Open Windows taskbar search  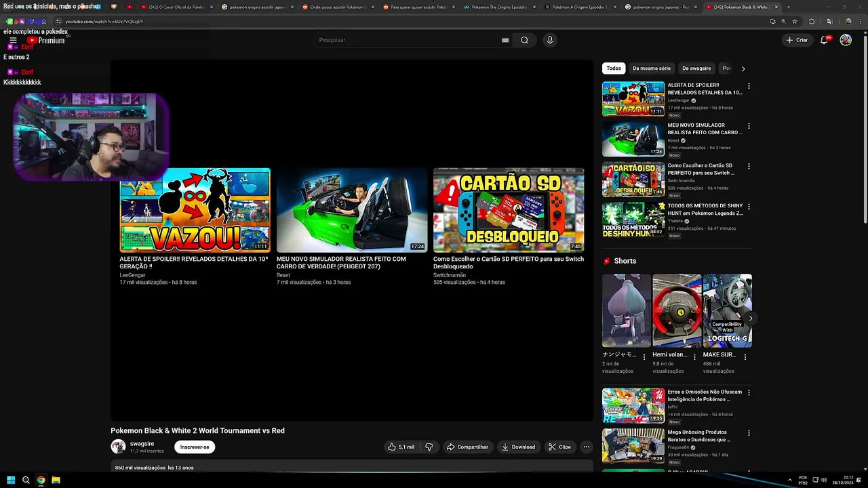coord(26,480)
